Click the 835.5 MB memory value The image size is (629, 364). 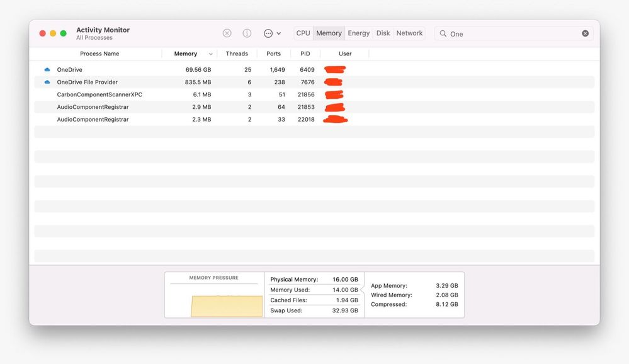pos(198,82)
